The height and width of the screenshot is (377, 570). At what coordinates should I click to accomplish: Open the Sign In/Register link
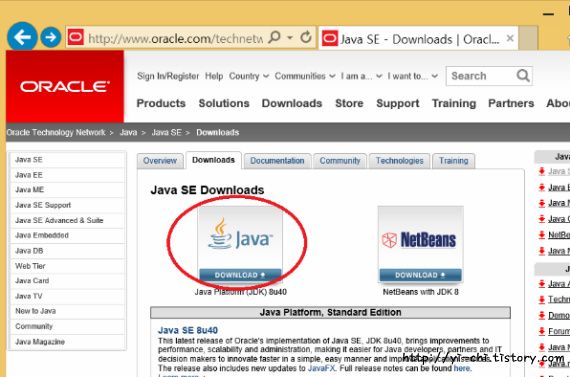[x=168, y=76]
